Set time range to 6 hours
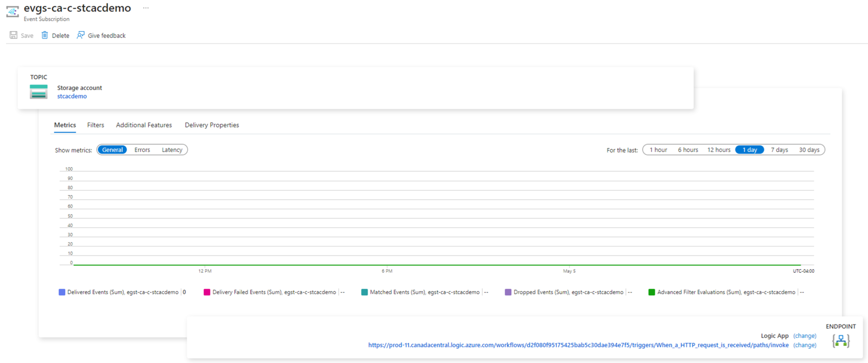Image resolution: width=868 pixels, height=363 pixels. pyautogui.click(x=688, y=150)
